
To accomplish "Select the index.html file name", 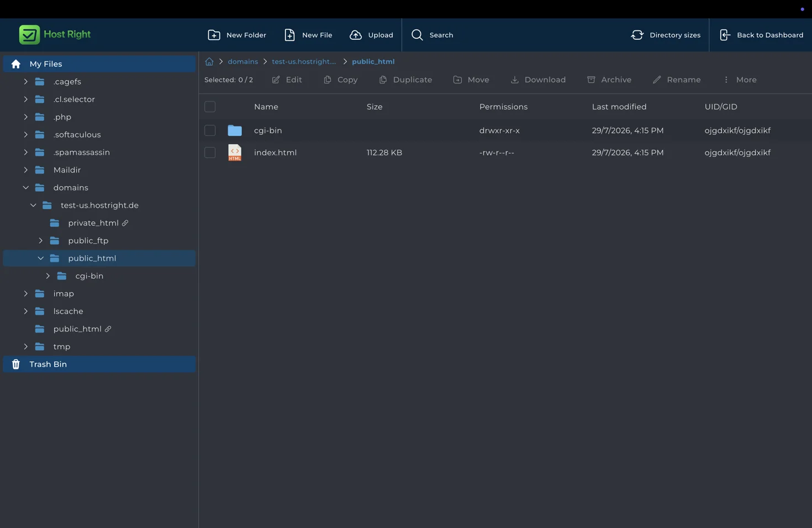I will [x=275, y=152].
